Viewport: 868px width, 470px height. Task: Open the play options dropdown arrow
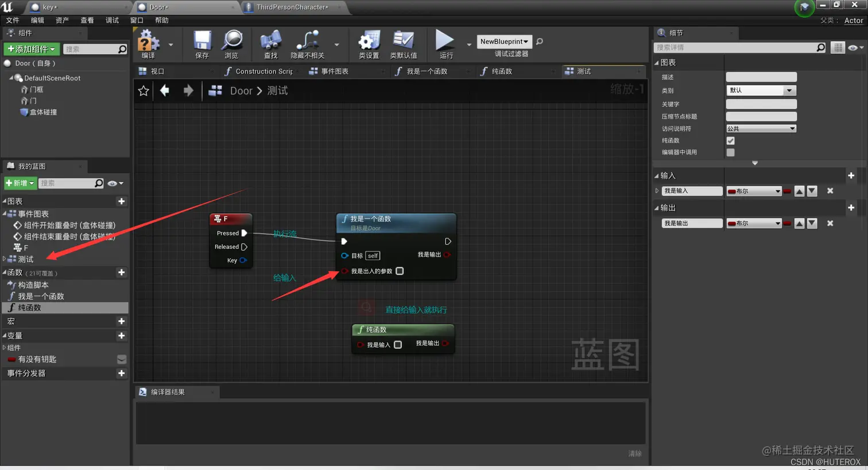(469, 44)
